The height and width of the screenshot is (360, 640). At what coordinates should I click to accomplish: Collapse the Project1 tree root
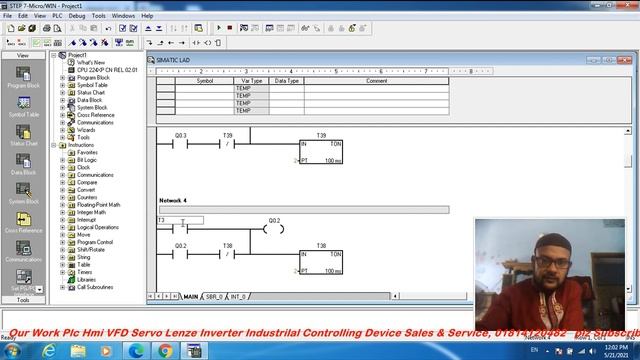tap(54, 55)
